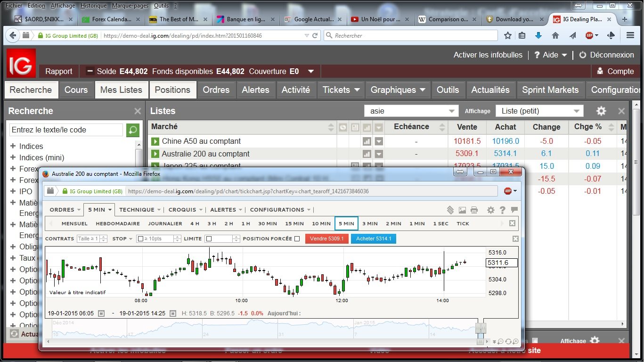Click the Firefox Rechercher search box

[x=410, y=35]
